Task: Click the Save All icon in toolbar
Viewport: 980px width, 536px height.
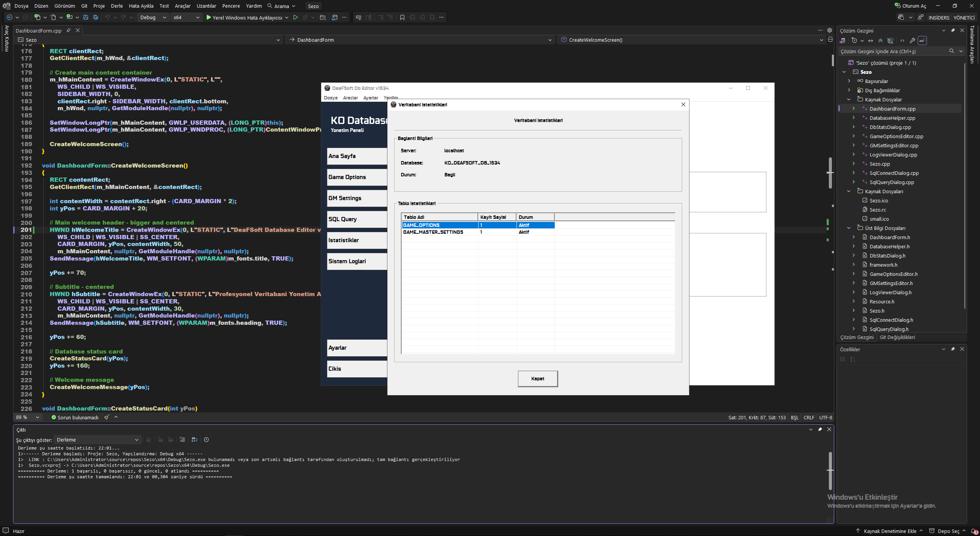Action: tap(96, 17)
